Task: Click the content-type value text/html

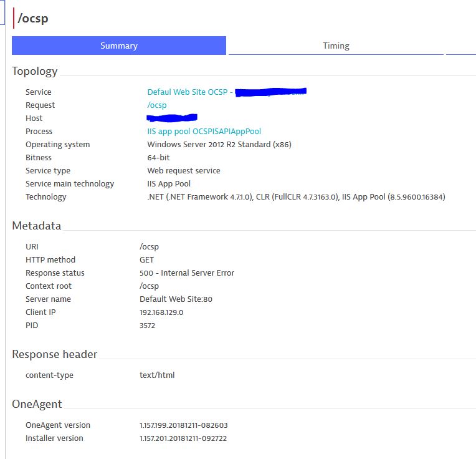Action: click(x=157, y=375)
